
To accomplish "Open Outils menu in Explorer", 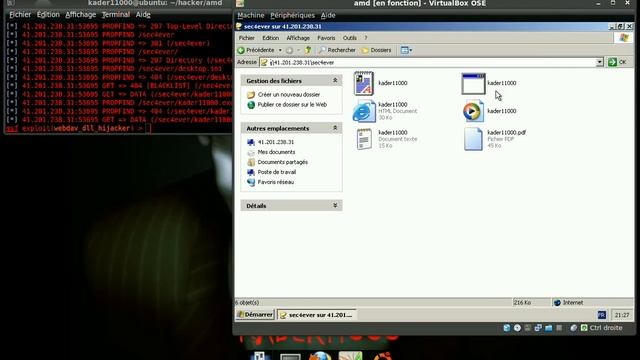I will [349, 38].
